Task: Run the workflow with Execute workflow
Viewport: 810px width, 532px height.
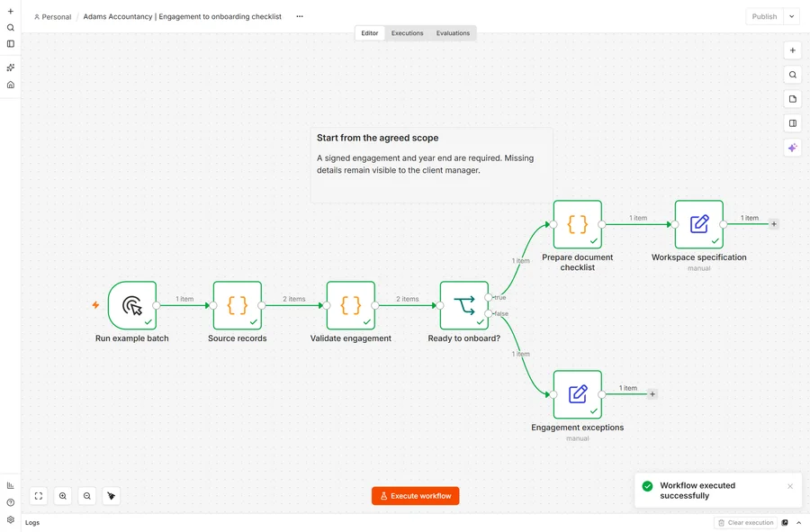Action: point(415,496)
